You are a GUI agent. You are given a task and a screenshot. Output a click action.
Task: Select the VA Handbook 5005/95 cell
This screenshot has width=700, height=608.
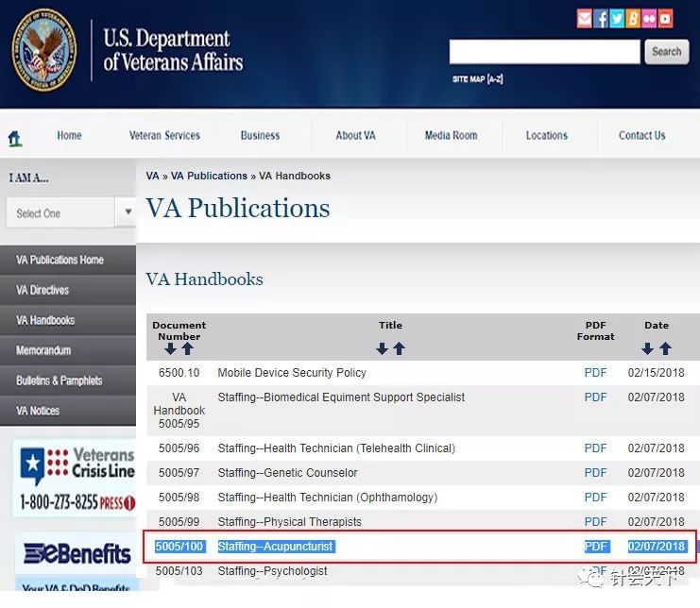[179, 410]
